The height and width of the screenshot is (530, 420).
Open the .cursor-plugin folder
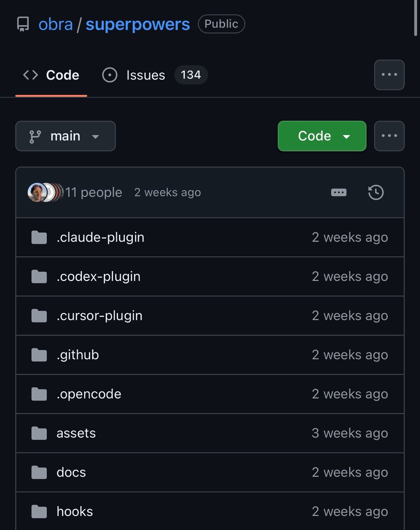[x=99, y=316]
